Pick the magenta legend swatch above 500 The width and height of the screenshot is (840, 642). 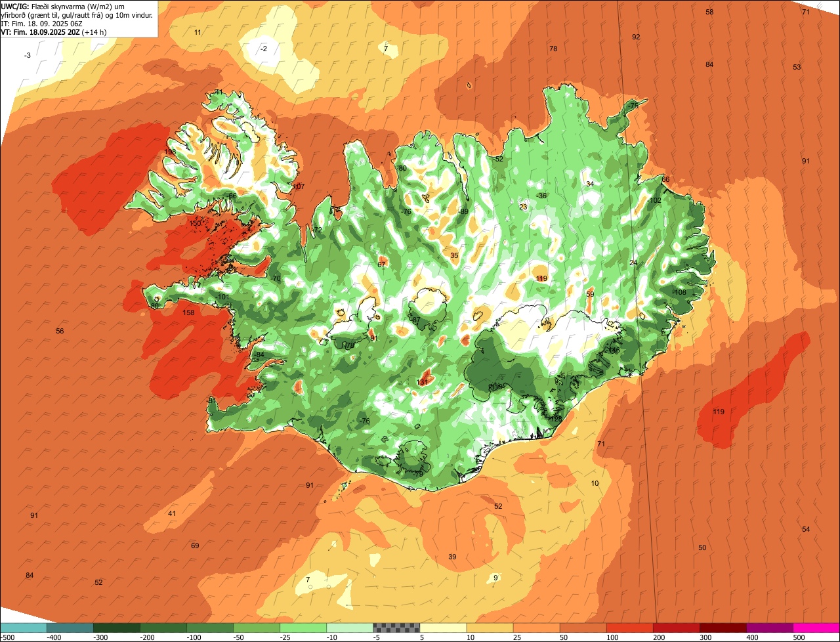coord(816,628)
